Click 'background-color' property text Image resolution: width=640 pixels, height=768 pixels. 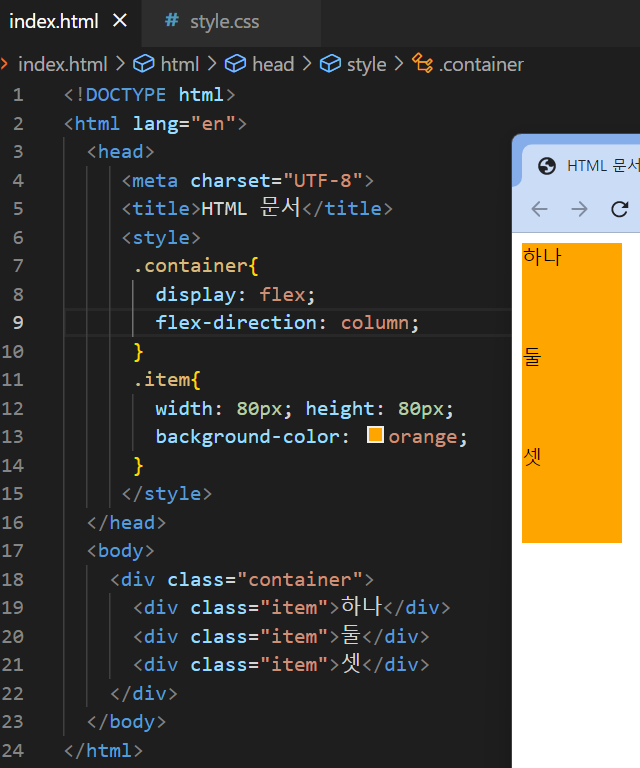coord(248,437)
